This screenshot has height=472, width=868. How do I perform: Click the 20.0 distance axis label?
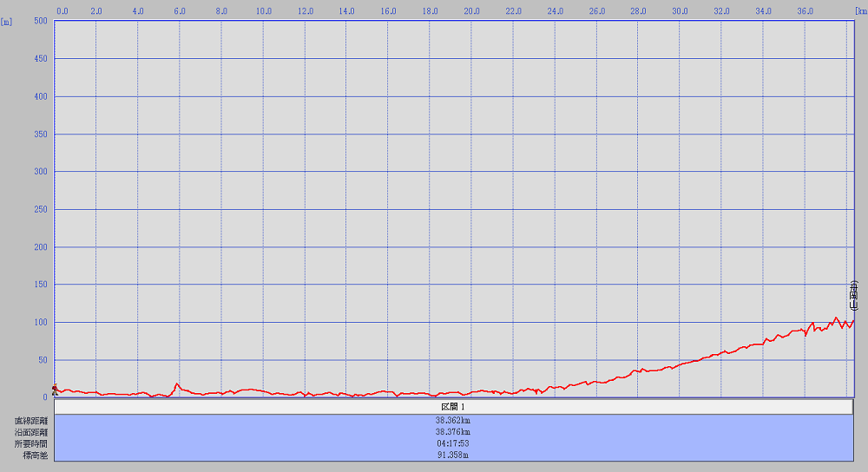[471, 11]
